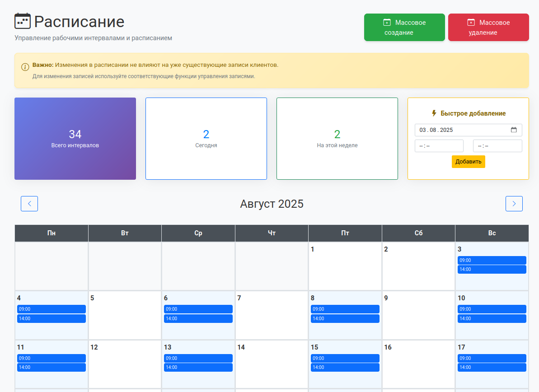Click the start time input field
This screenshot has height=392, width=539.
pyautogui.click(x=439, y=146)
